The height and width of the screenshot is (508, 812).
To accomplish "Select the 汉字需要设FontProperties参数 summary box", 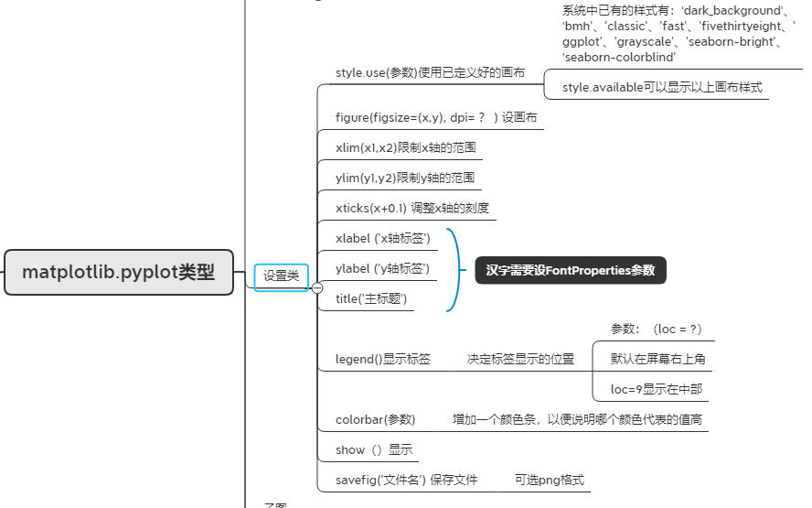I will coord(571,270).
